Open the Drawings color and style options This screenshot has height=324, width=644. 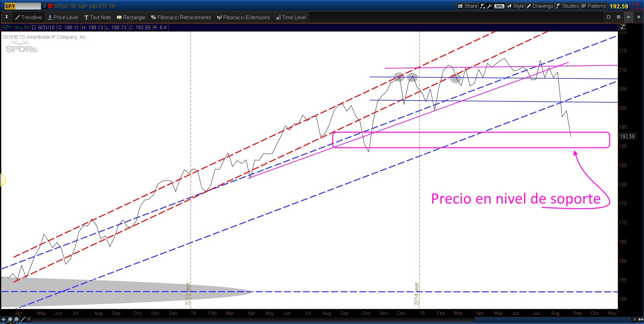(540, 6)
